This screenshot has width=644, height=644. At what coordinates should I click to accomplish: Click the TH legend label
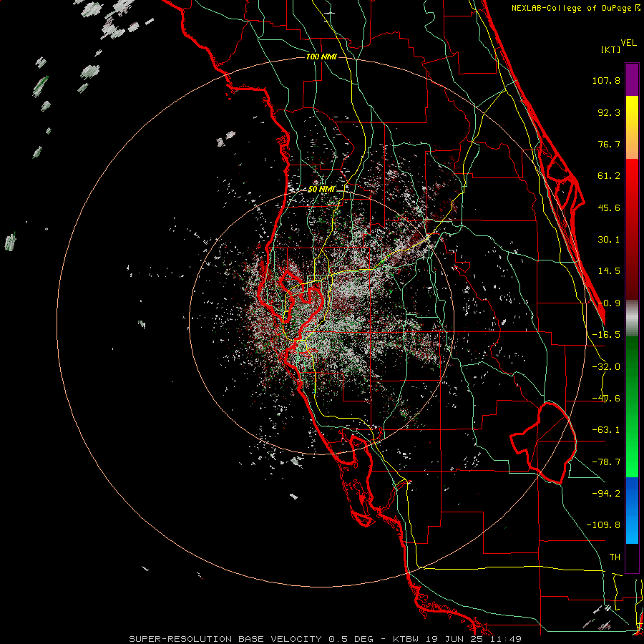615,557
